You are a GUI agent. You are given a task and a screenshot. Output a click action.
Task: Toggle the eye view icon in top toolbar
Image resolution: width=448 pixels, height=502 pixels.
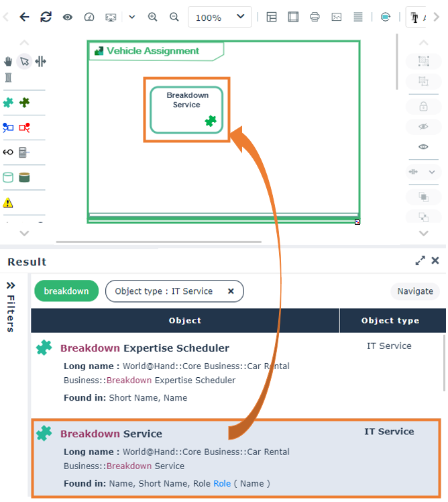tap(67, 17)
